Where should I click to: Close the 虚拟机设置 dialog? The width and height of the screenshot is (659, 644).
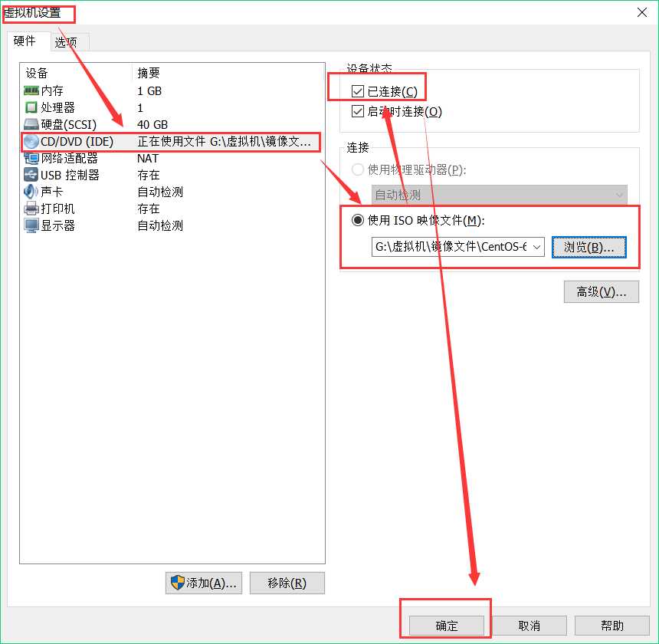point(642,12)
